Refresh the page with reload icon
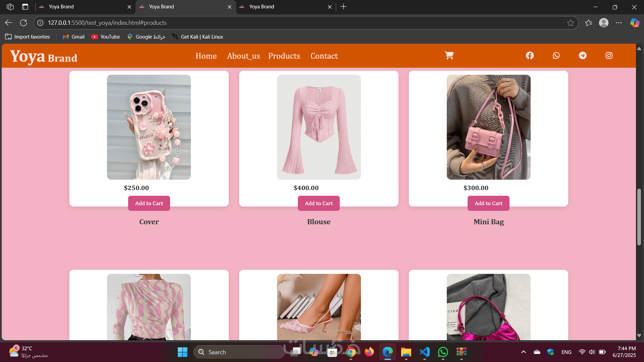This screenshot has height=362, width=644. click(x=23, y=23)
